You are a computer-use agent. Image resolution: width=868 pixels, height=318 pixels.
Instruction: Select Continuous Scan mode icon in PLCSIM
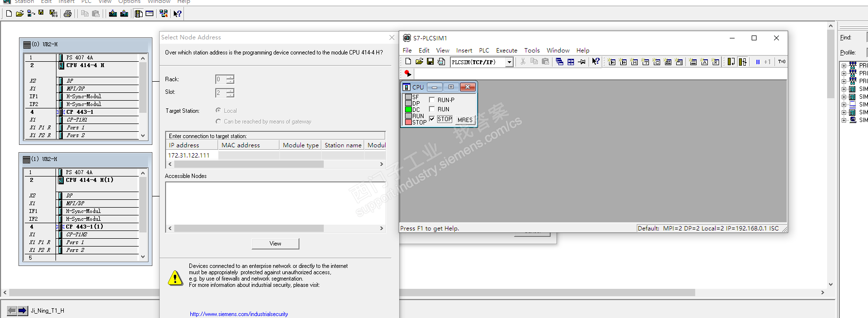pos(742,62)
